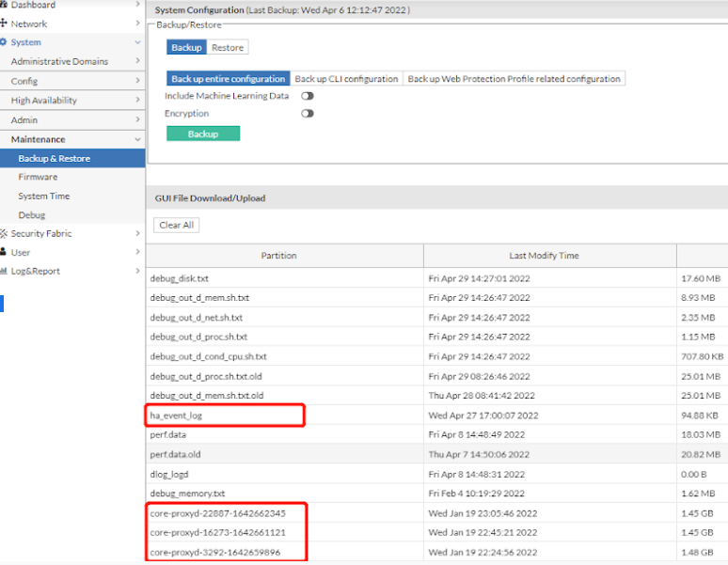Select debug_out_d_proc.sh.txt.old file

206,376
